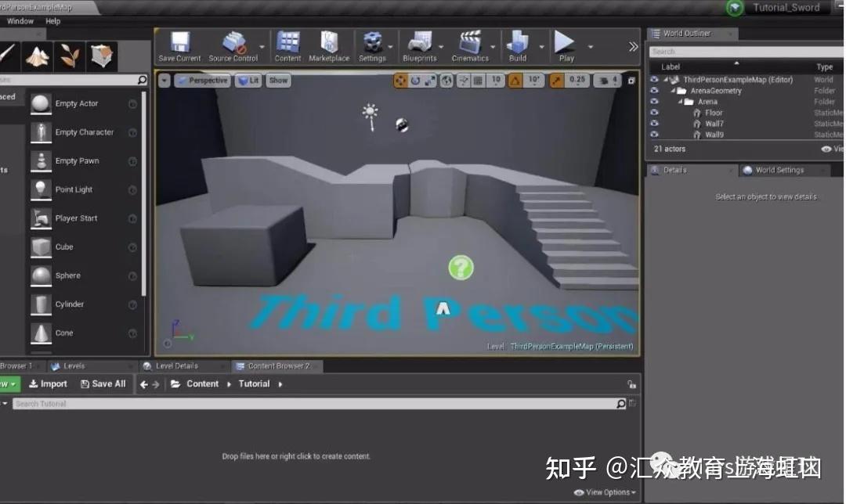Click the Save All button

pyautogui.click(x=103, y=383)
